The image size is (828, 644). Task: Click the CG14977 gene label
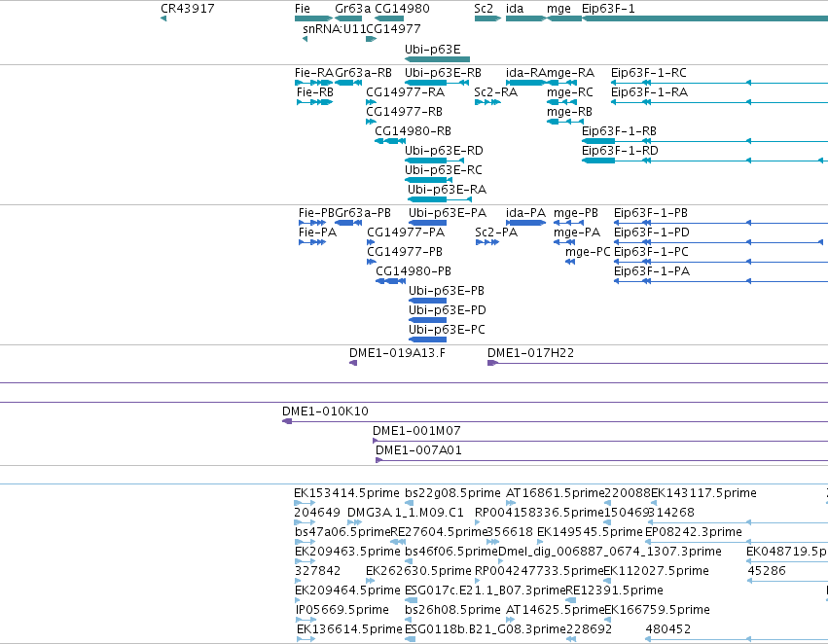(393, 28)
